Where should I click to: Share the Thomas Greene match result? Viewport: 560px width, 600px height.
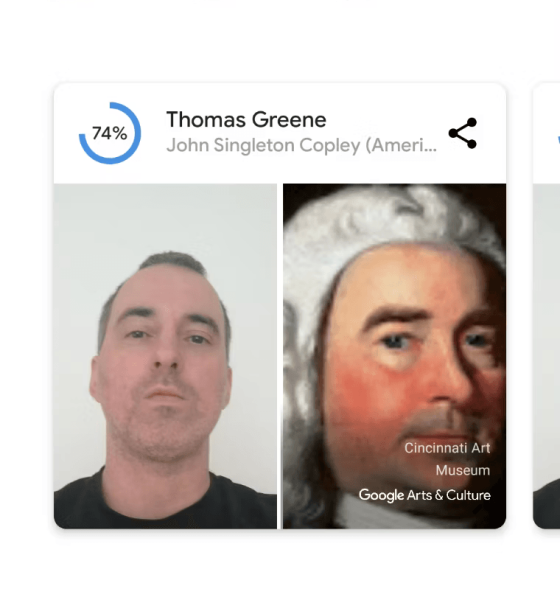[x=462, y=133]
